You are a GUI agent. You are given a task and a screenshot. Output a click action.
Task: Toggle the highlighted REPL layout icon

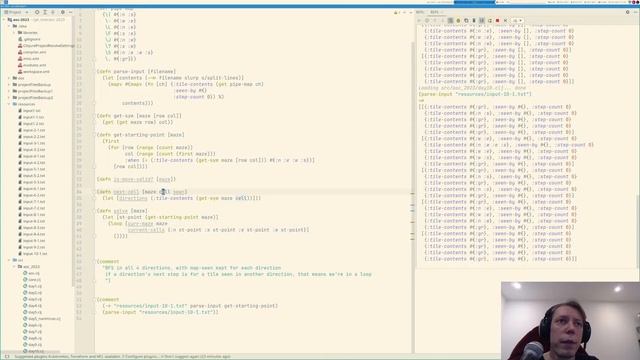click(482, 20)
